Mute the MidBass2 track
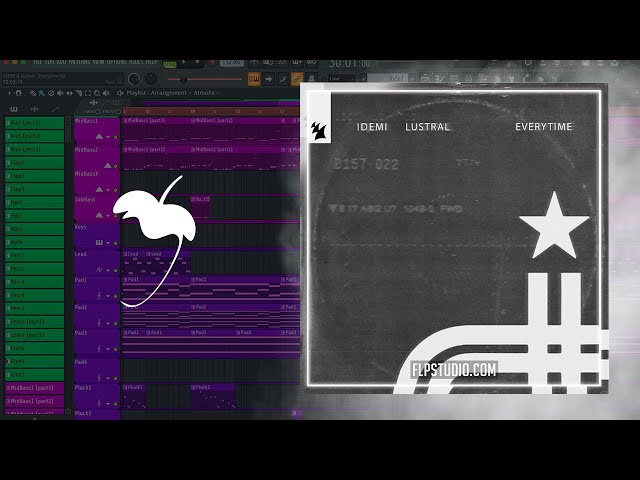Viewport: 640px width, 480px height. [x=116, y=166]
